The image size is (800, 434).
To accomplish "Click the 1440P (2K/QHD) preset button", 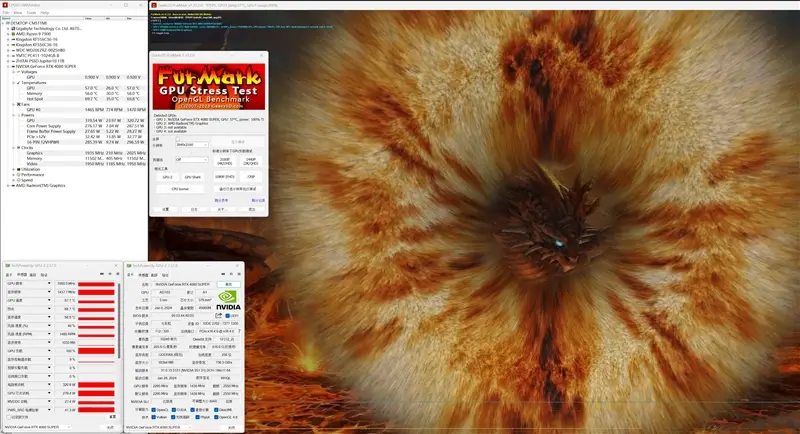I will pos(251,161).
